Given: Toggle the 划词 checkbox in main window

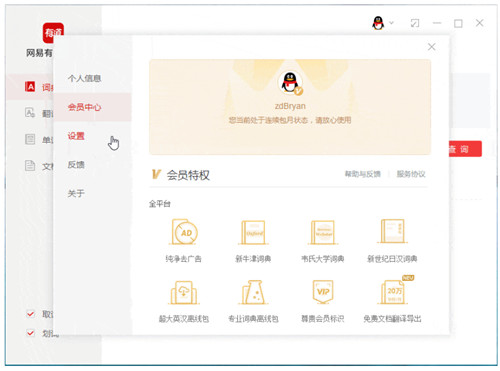Looking at the screenshot, I should (x=31, y=333).
